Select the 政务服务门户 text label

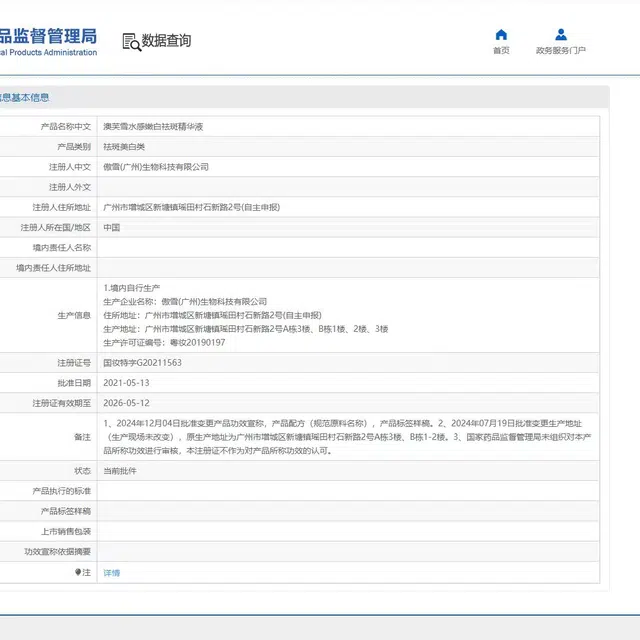560,51
